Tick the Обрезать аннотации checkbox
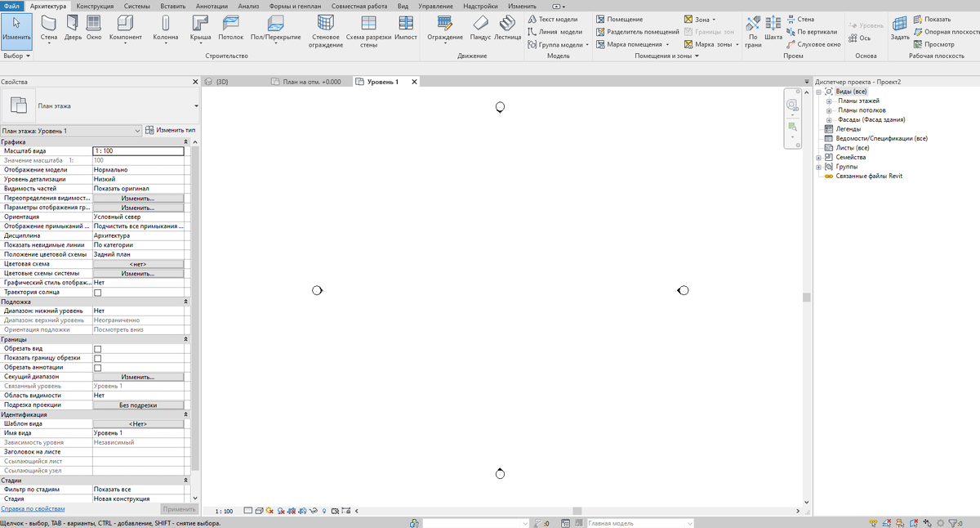 98,368
